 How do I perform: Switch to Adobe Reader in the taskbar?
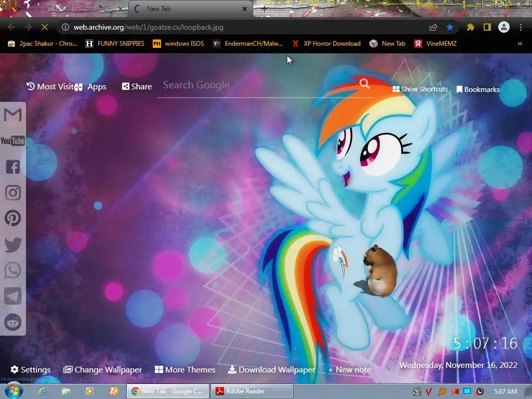coord(252,391)
